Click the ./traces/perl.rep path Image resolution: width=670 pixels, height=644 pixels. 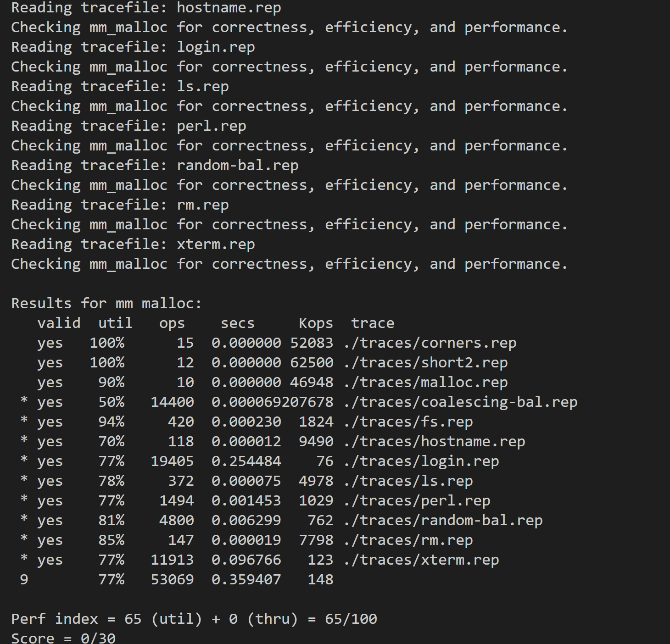(417, 501)
